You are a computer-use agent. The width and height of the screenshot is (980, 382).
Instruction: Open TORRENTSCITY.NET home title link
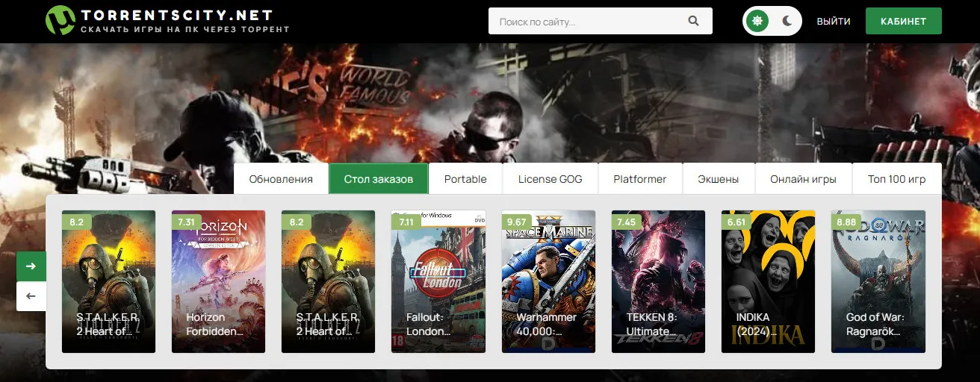click(176, 15)
